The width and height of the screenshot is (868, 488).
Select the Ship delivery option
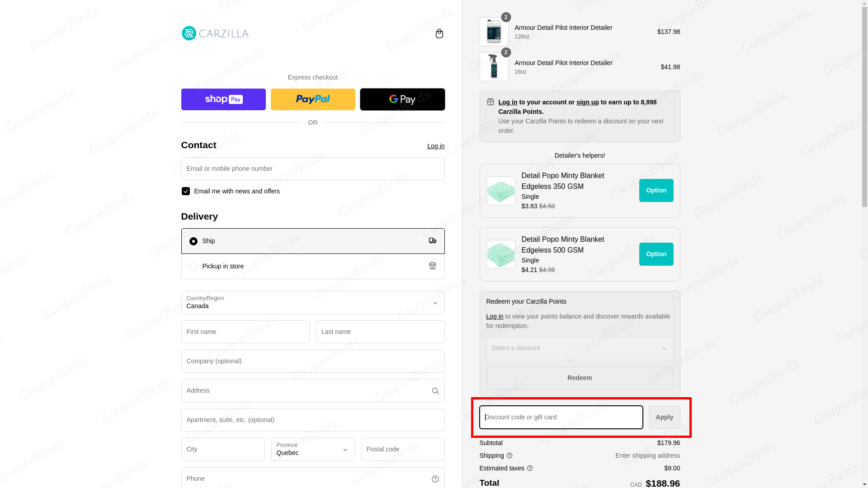click(193, 241)
